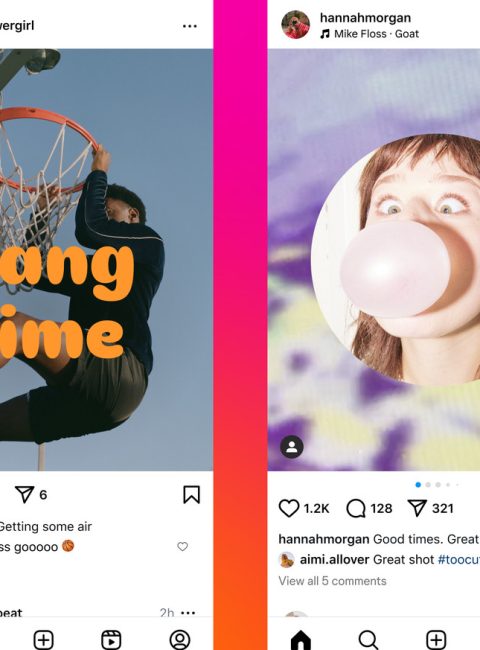Image resolution: width=480 pixels, height=650 pixels.
Task: Expand View all 5 comments
Action: point(332,581)
